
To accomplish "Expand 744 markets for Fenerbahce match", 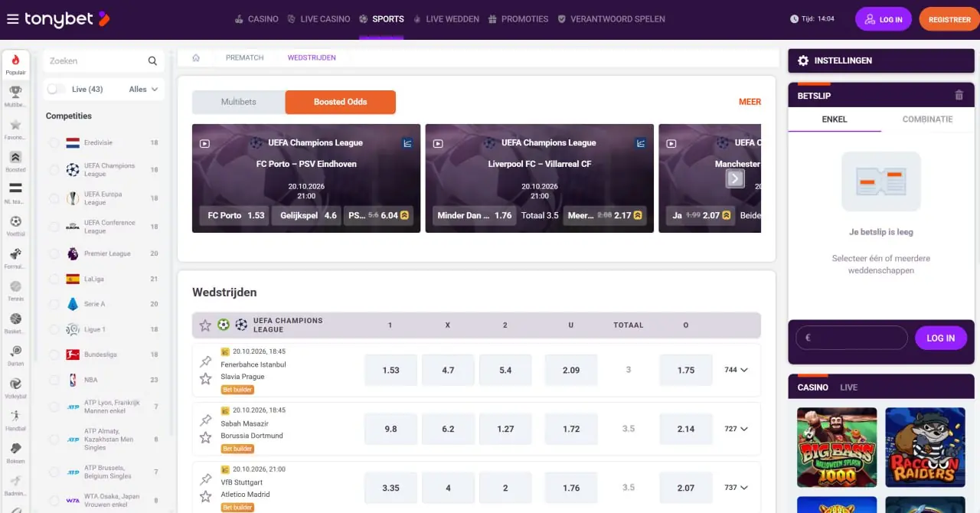I will tap(736, 370).
